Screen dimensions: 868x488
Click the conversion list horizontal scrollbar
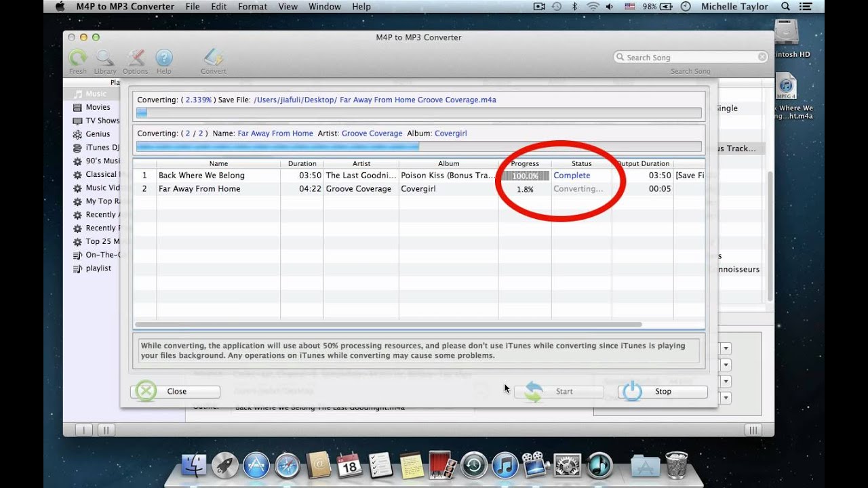[x=388, y=325]
